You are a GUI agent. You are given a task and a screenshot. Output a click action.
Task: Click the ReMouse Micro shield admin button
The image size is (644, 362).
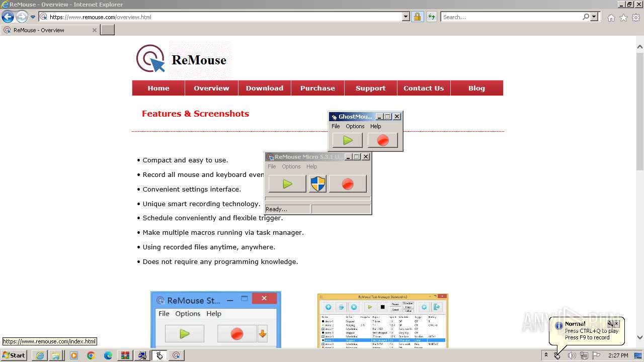point(317,184)
